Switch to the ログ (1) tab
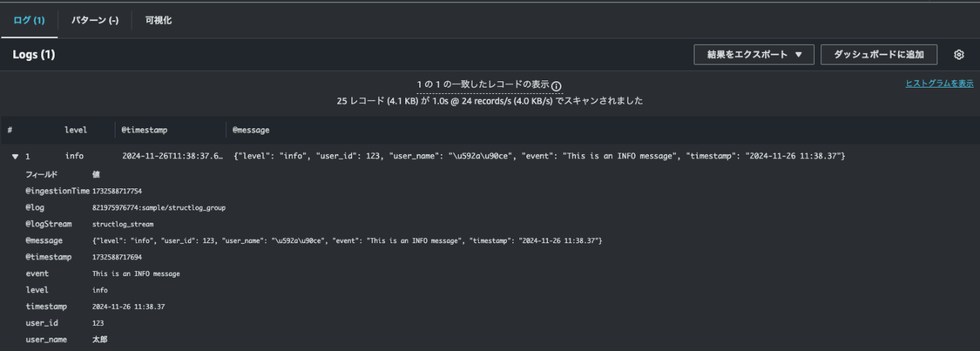 click(x=29, y=20)
